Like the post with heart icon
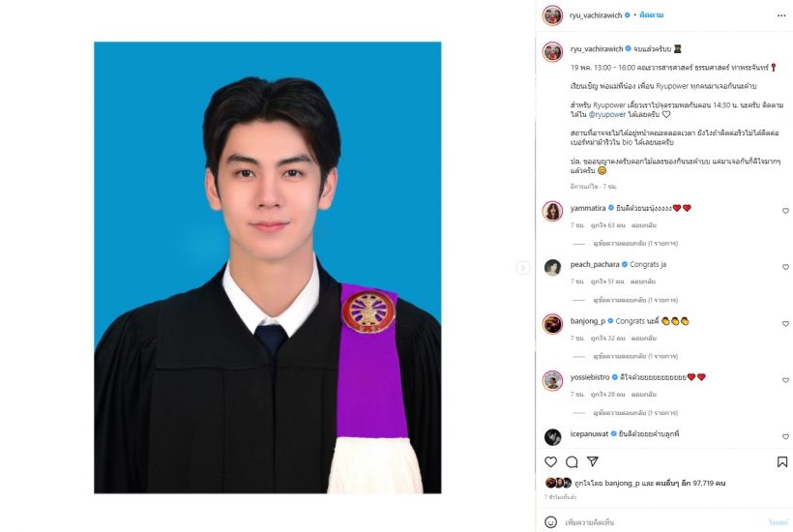The width and height of the screenshot is (793, 532). point(551,461)
